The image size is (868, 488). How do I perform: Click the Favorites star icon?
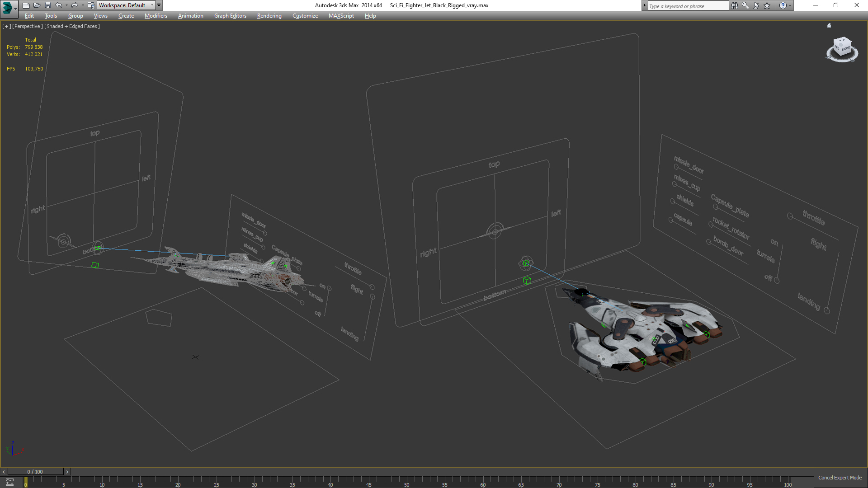tap(767, 5)
